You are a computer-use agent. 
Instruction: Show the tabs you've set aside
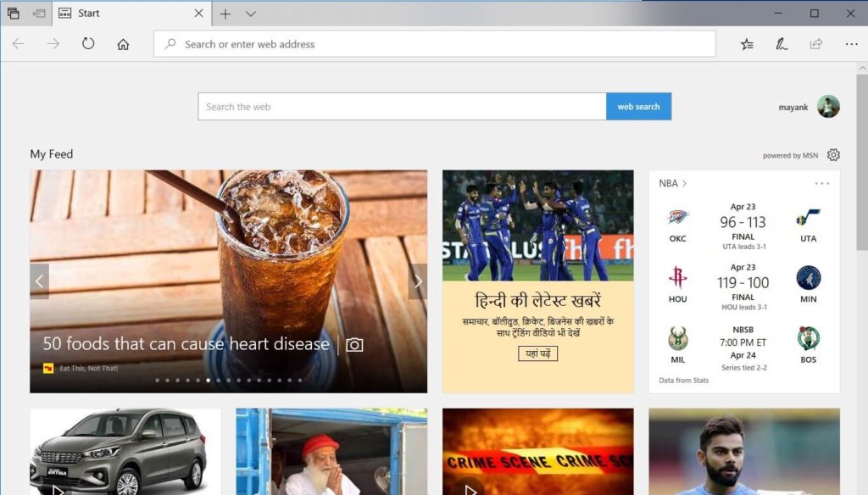[14, 14]
